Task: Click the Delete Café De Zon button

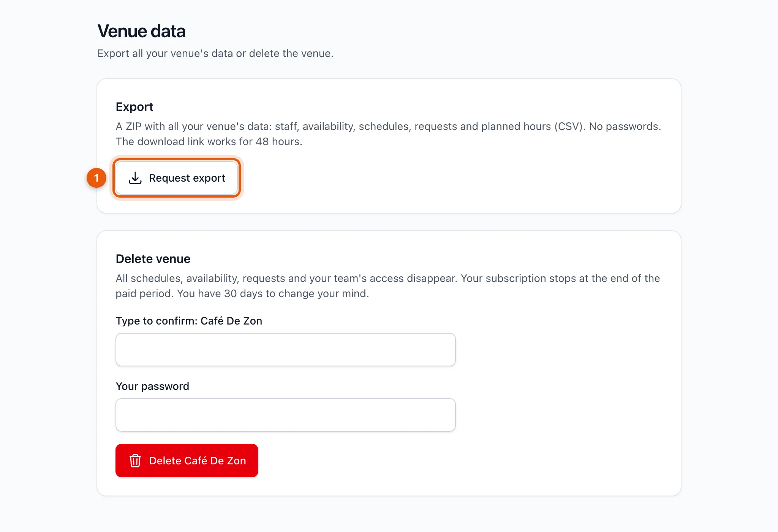Action: point(187,461)
